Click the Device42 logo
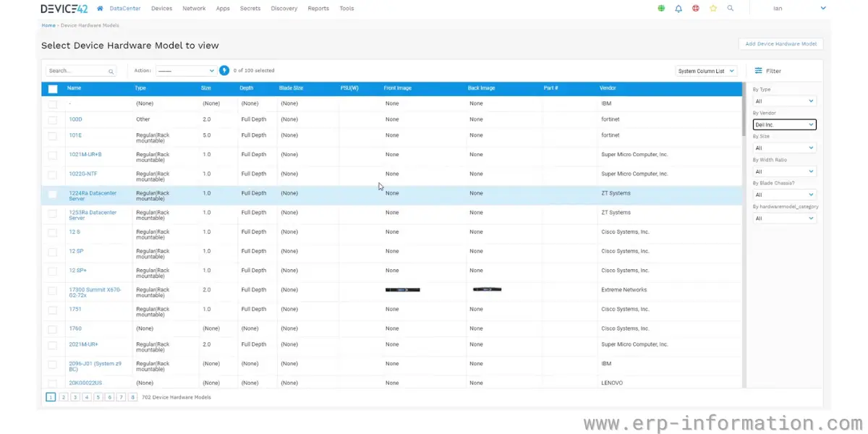 coord(66,9)
